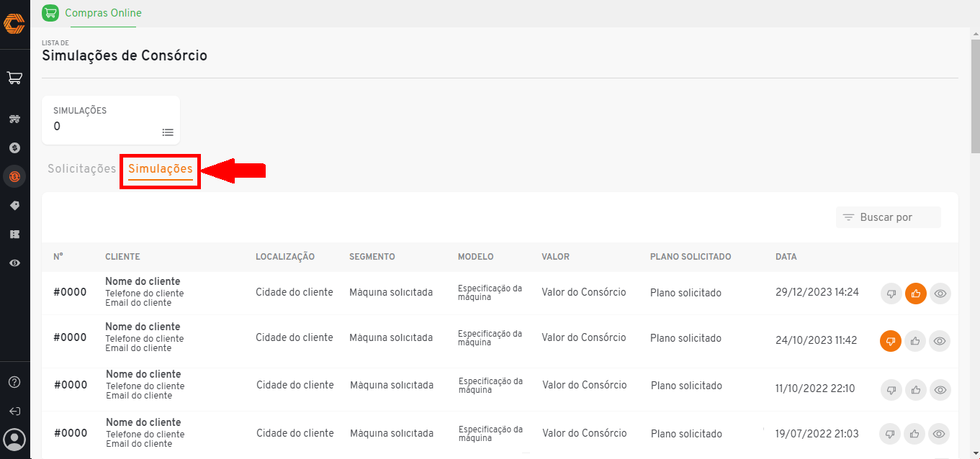The width and height of the screenshot is (980, 459).
Task: Thumbs up the 19/07/2022 21:03 row
Action: click(914, 434)
